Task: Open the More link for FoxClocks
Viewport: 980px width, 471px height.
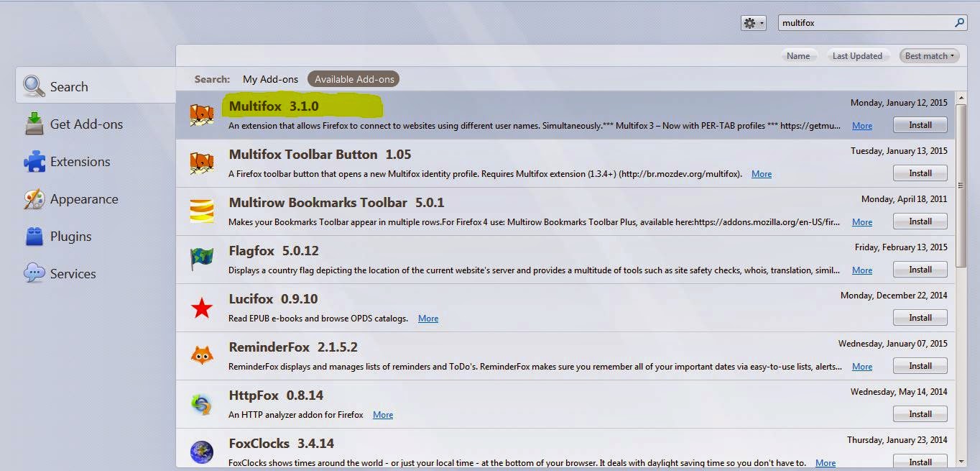Action: [x=826, y=463]
